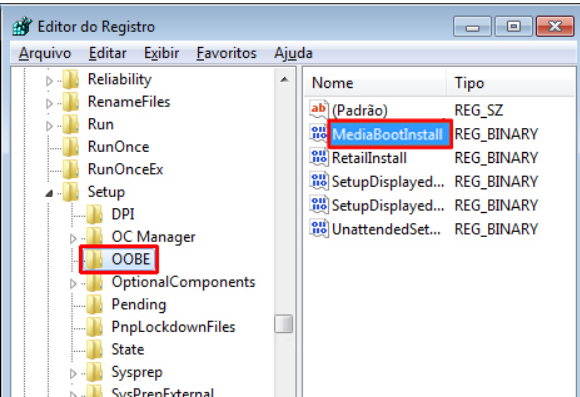Click the tree scrollbar up arrow

284,79
